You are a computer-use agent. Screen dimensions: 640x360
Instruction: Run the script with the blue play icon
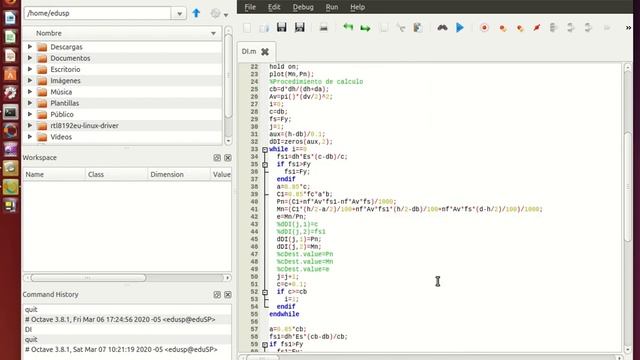click(x=460, y=27)
